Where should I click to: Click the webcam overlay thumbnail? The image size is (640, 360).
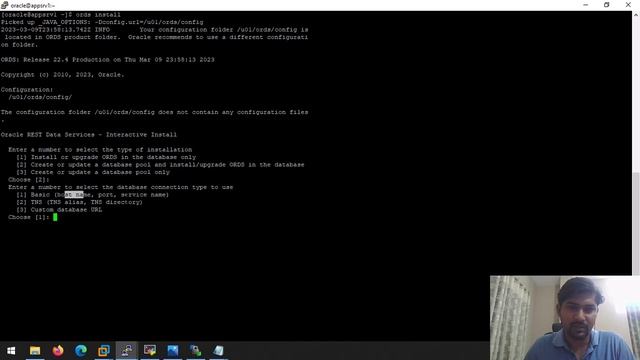coord(565,318)
